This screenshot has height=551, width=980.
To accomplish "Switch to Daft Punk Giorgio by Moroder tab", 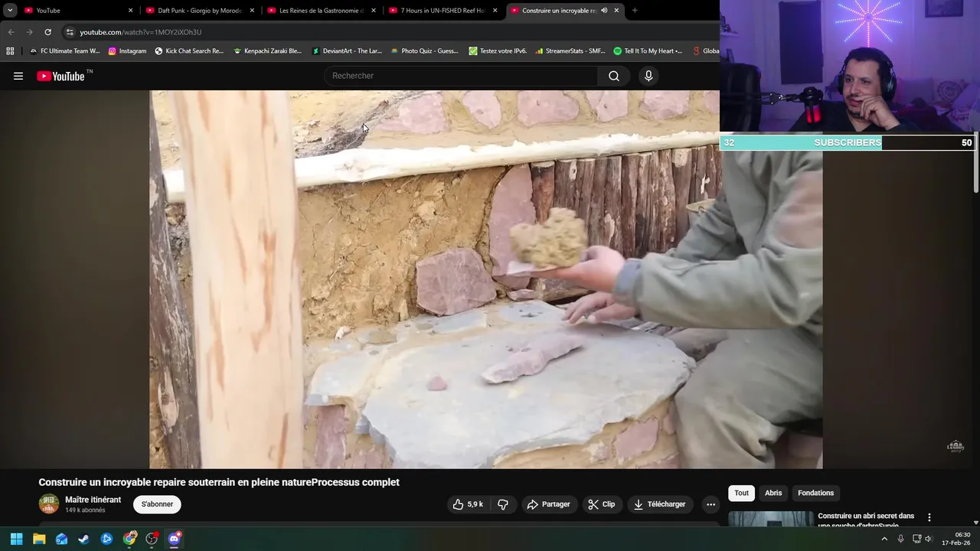I will 199,11.
